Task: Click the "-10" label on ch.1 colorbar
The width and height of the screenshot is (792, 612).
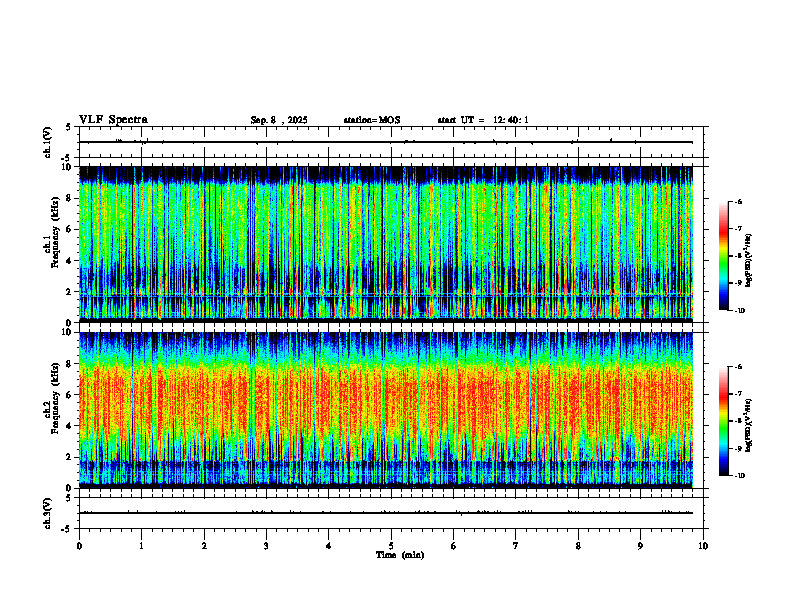Action: point(739,311)
